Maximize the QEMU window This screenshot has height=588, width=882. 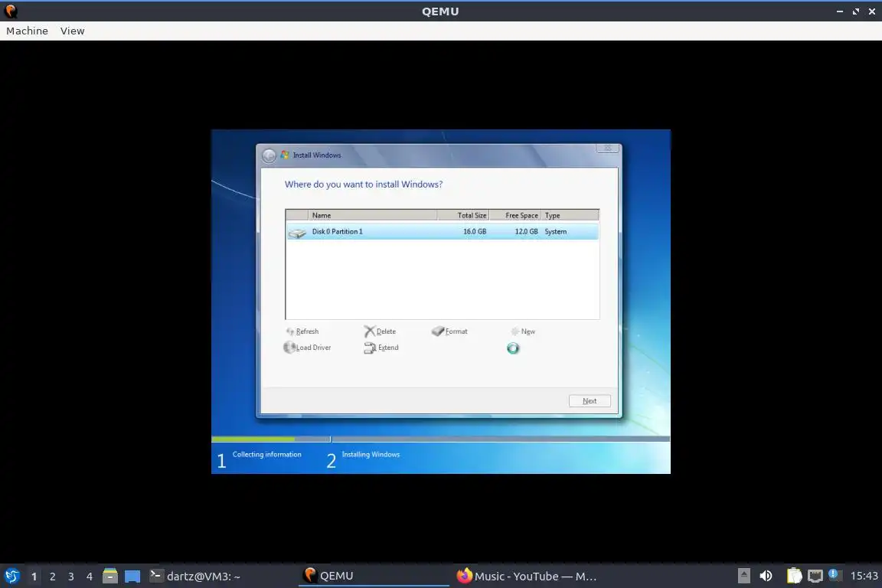pyautogui.click(x=855, y=11)
